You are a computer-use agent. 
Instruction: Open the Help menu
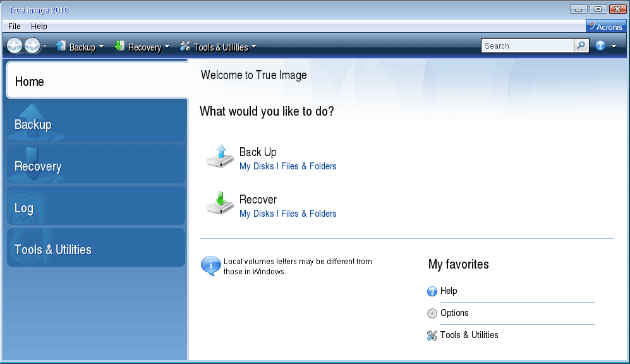[x=39, y=27]
